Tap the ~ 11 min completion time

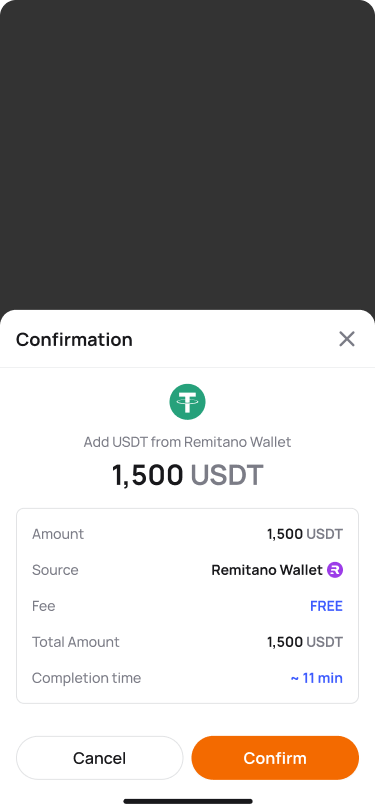coord(316,678)
